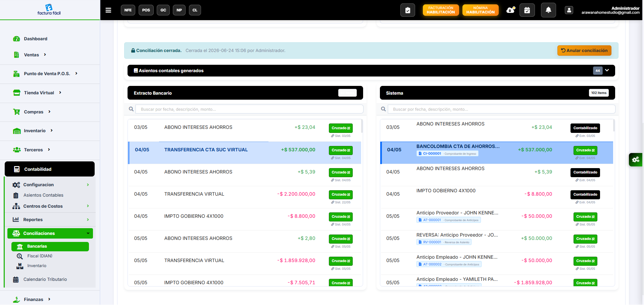Expand the Terceros menu
This screenshot has width=644, height=305.
point(33,150)
